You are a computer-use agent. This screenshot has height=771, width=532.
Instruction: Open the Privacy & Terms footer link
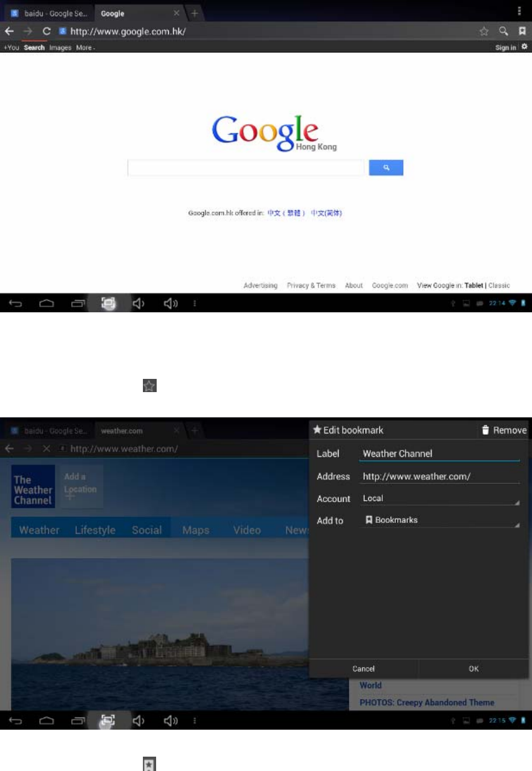pyautogui.click(x=311, y=285)
